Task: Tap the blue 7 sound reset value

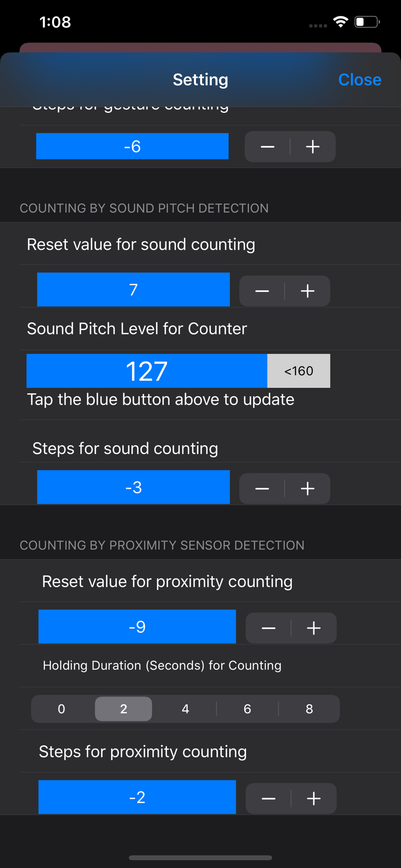Action: click(x=133, y=289)
